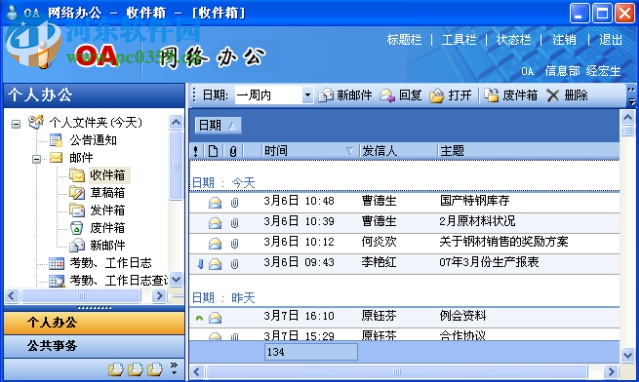
Task: Click the last folder icon in bottom-left shortcut bar
Action: (155, 369)
